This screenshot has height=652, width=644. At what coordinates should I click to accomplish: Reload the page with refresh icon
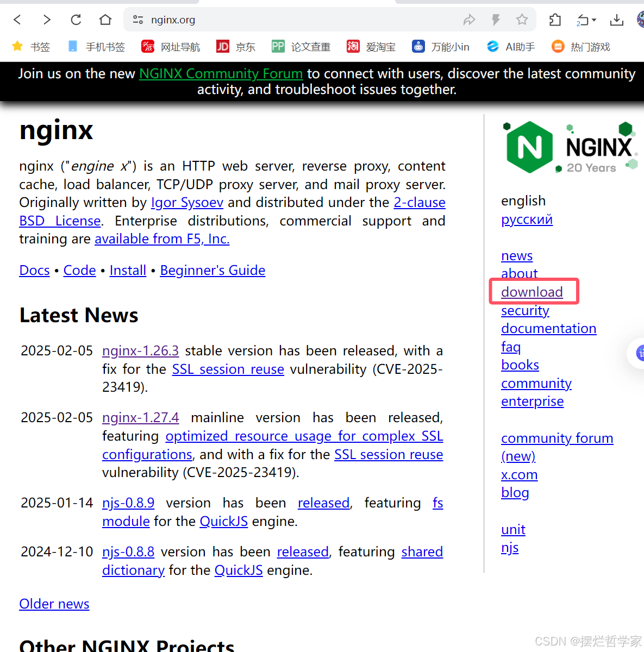point(76,20)
